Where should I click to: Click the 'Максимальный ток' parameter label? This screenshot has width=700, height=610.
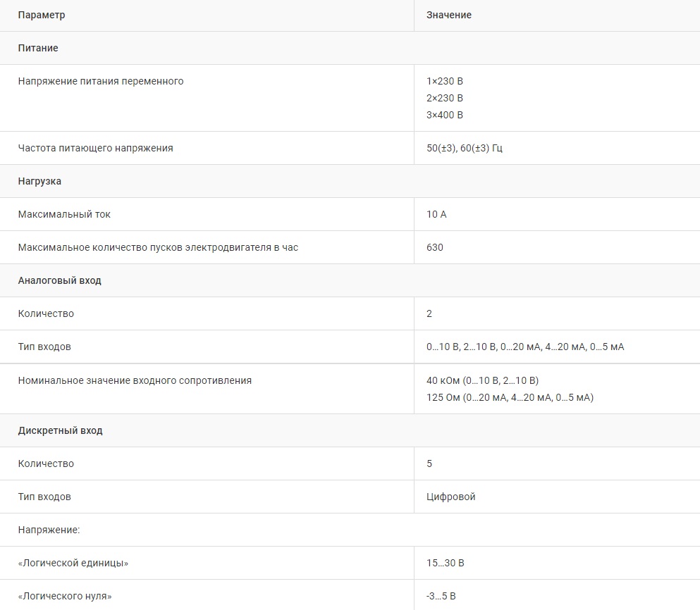(64, 214)
